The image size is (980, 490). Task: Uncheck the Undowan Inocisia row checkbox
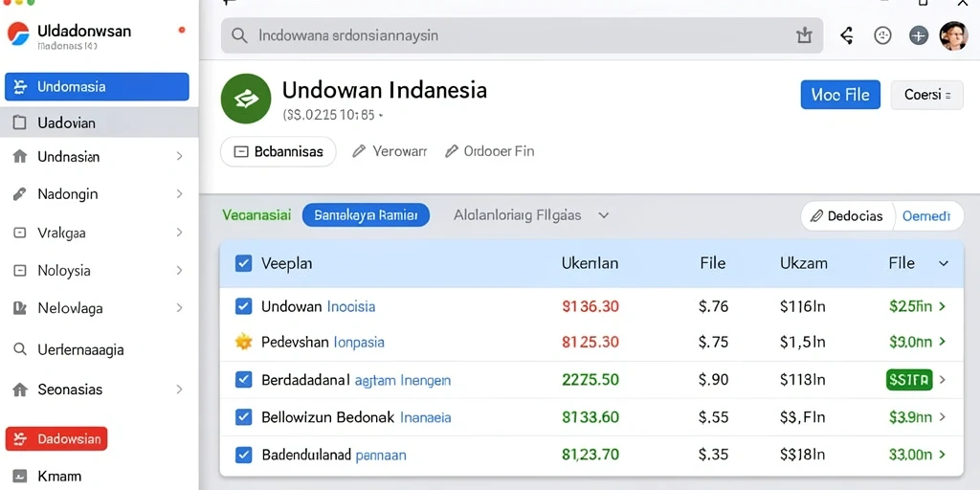tap(243, 306)
